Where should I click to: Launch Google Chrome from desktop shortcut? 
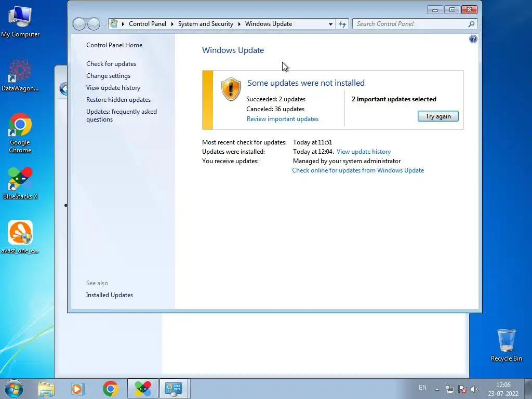point(20,133)
